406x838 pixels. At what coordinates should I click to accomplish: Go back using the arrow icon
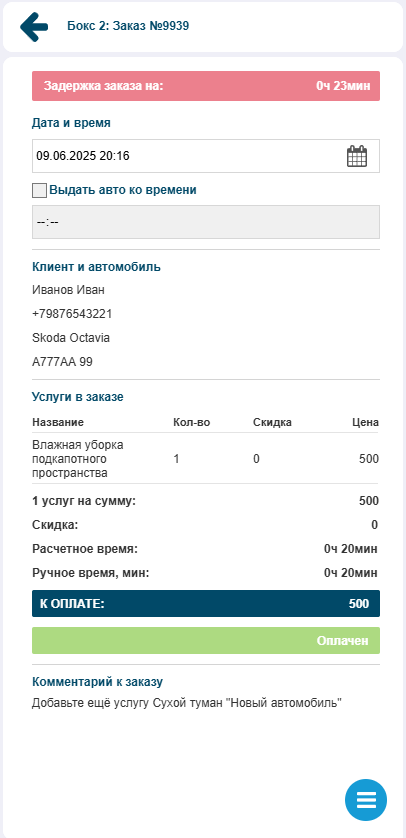pos(34,26)
